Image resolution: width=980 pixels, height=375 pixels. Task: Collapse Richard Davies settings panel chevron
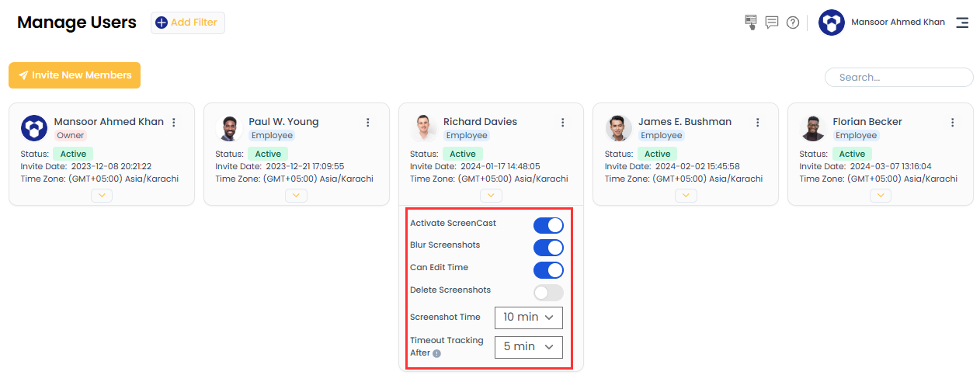click(x=491, y=196)
